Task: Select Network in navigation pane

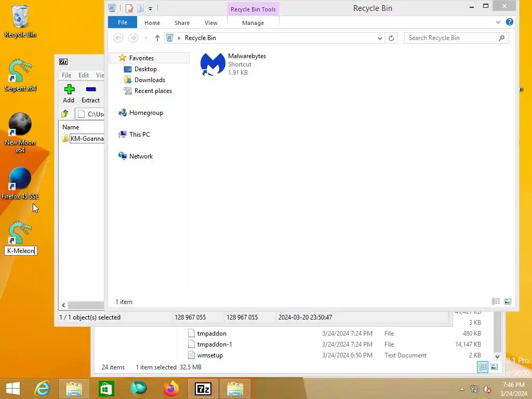Action: 141,156
